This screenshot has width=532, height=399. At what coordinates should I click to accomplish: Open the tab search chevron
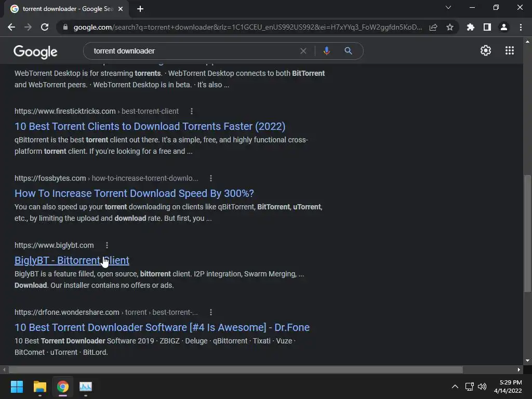click(x=448, y=7)
